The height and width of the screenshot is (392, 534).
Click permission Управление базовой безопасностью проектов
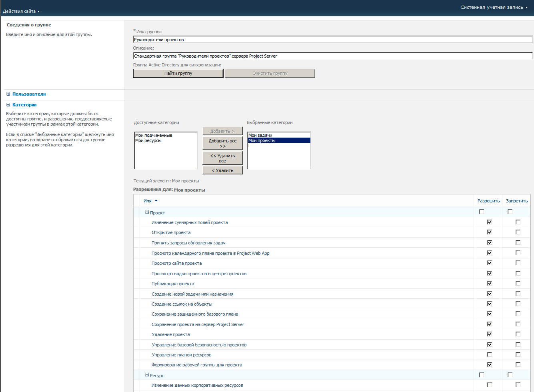(199, 345)
